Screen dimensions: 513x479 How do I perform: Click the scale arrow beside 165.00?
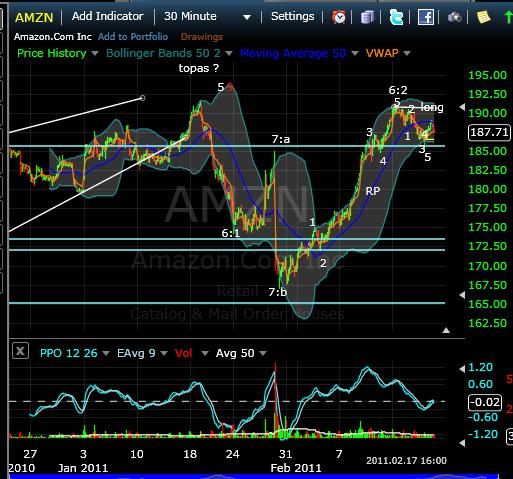pos(462,295)
